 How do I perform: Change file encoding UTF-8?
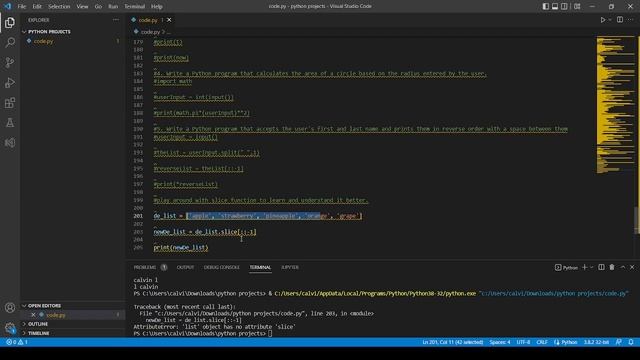(x=523, y=342)
